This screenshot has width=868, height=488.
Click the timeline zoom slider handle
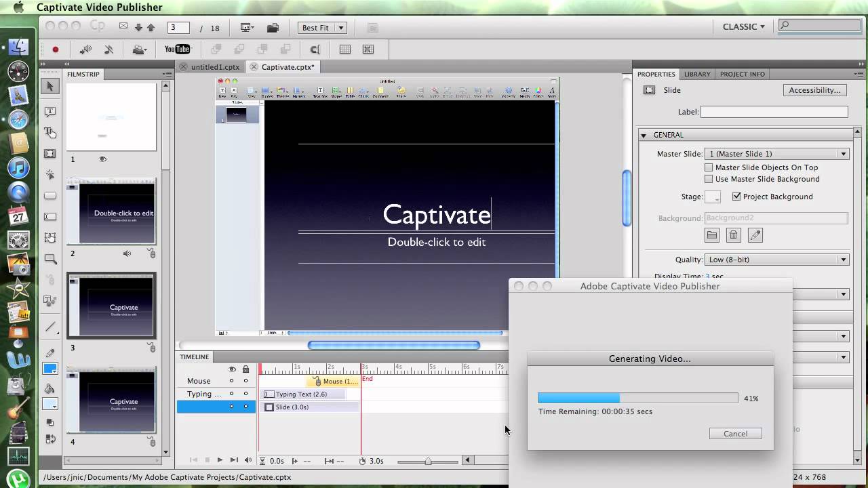tap(428, 461)
